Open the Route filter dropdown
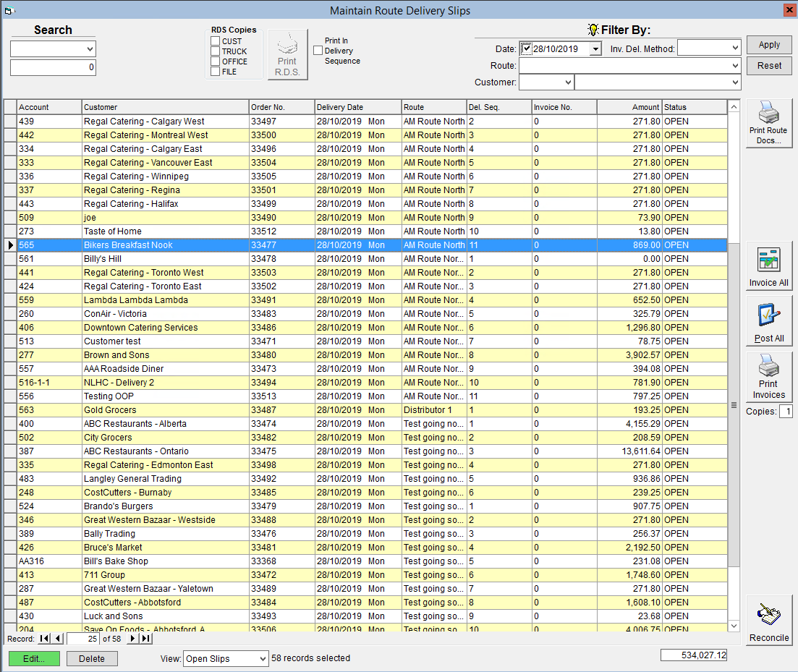The image size is (798, 672). point(735,66)
